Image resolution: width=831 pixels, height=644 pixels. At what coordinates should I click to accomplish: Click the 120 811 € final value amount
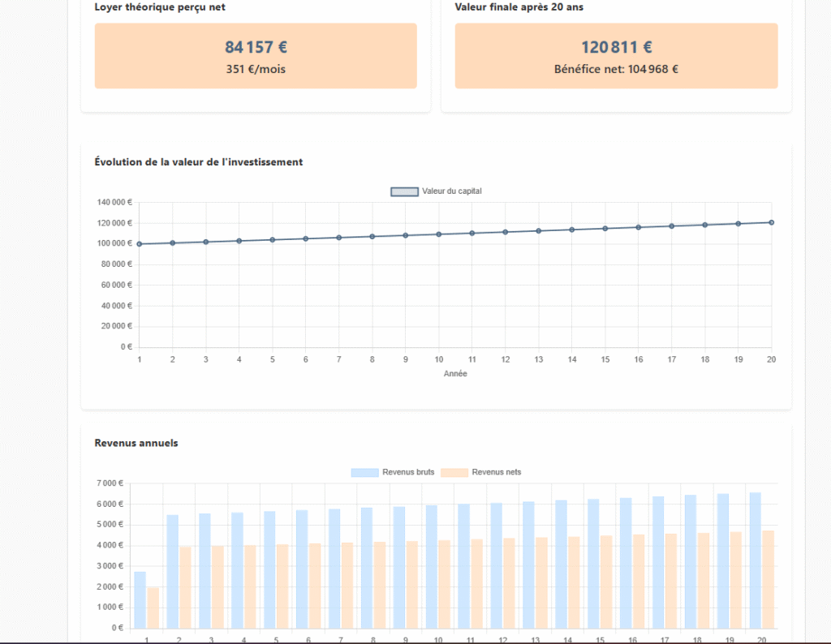pos(616,48)
